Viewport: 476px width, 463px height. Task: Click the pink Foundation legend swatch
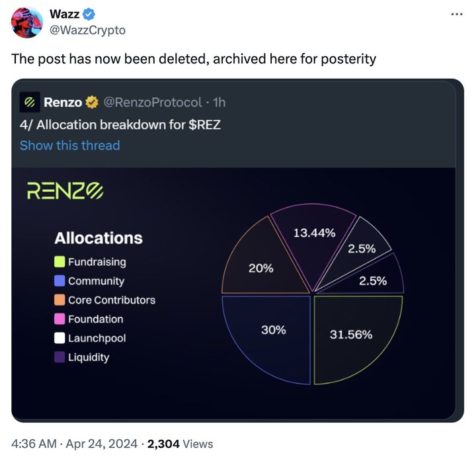pos(59,319)
